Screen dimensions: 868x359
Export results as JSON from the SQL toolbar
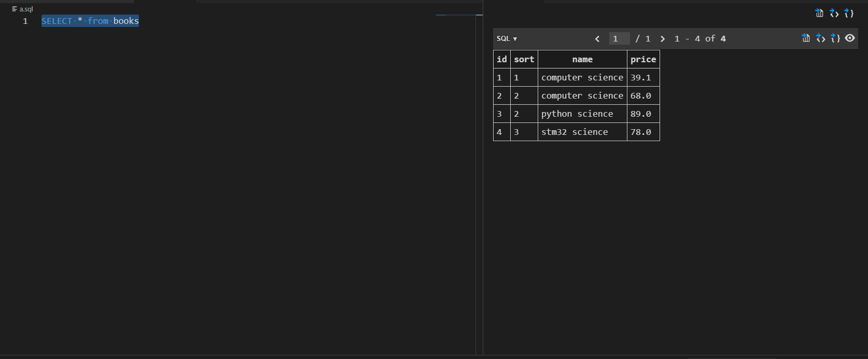point(835,38)
